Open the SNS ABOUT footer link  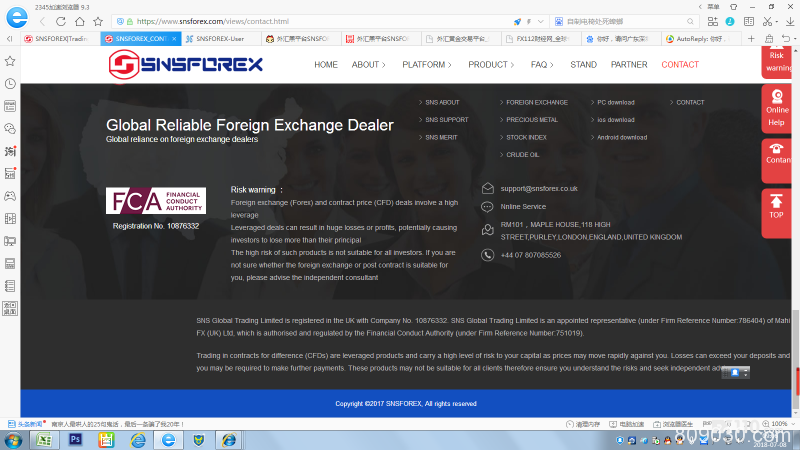point(442,103)
